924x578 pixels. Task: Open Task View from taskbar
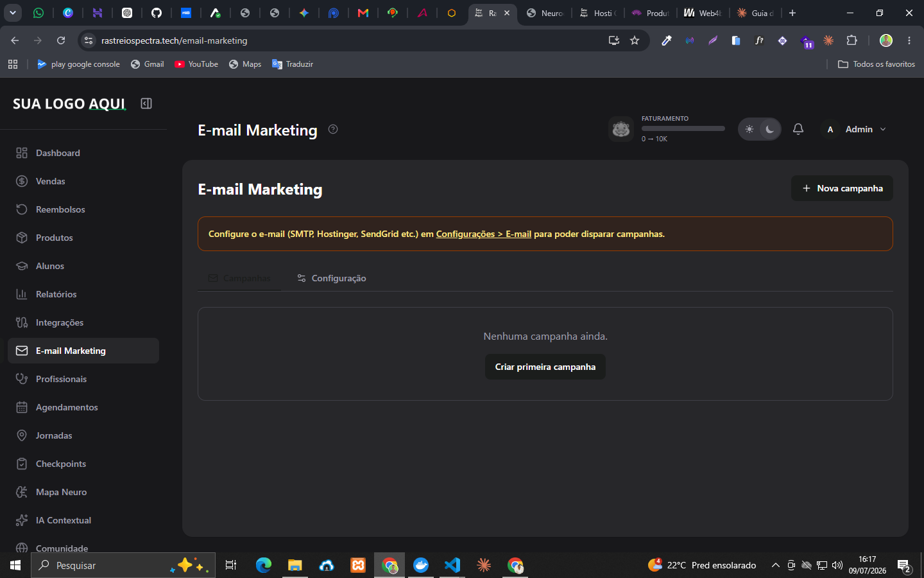[x=231, y=565]
